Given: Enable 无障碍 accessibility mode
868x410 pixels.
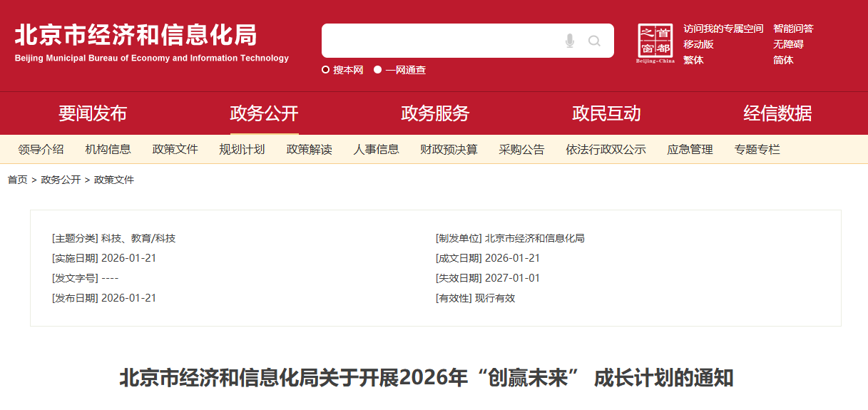Looking at the screenshot, I should pyautogui.click(x=788, y=44).
